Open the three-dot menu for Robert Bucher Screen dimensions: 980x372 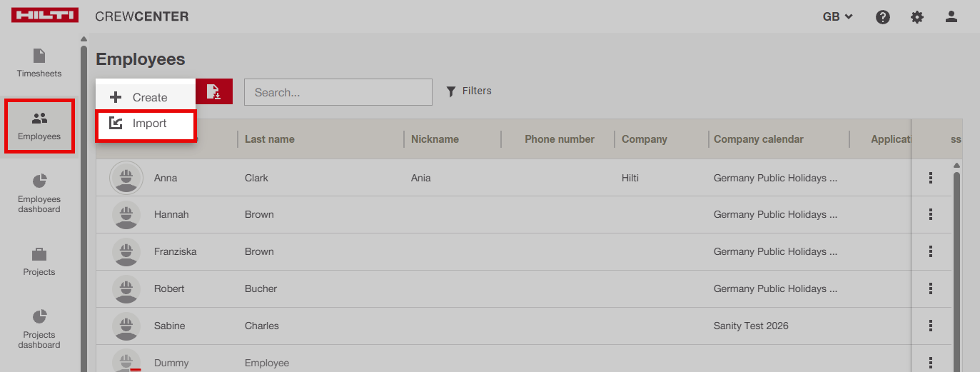tap(931, 288)
